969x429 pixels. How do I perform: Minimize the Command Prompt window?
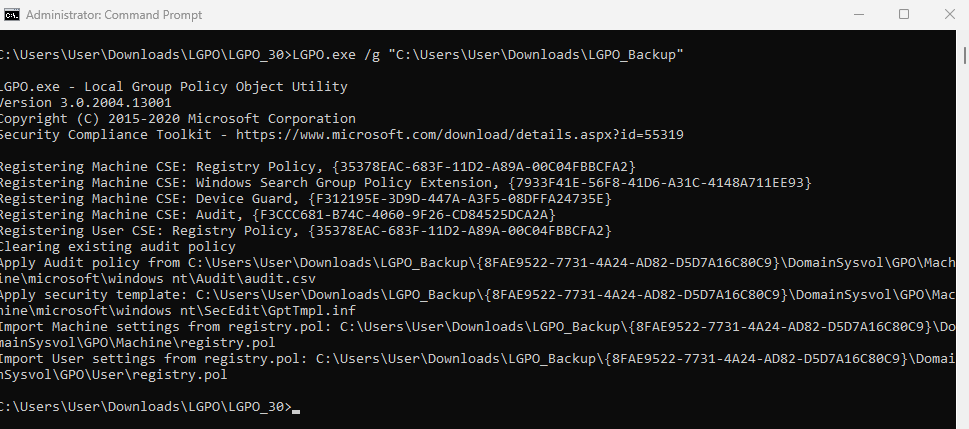[x=859, y=14]
